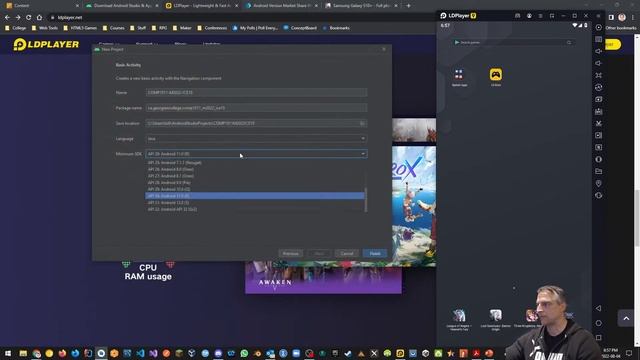The width and height of the screenshot is (640, 360).
Task: Click the Android home circle in LDPlayer
Action: pyautogui.click(x=598, y=323)
